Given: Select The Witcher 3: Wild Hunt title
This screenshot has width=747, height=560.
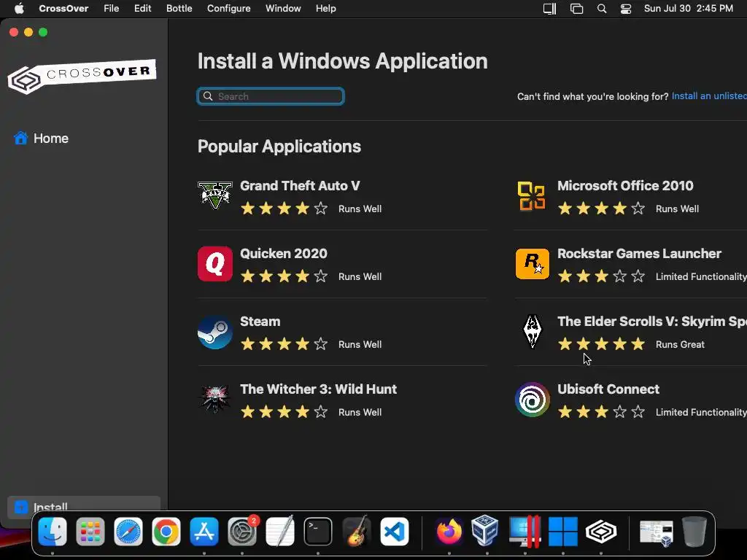Looking at the screenshot, I should (x=318, y=389).
